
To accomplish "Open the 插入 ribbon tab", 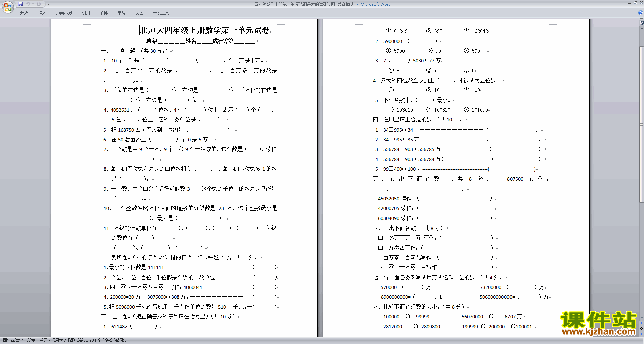I will pyautogui.click(x=42, y=13).
